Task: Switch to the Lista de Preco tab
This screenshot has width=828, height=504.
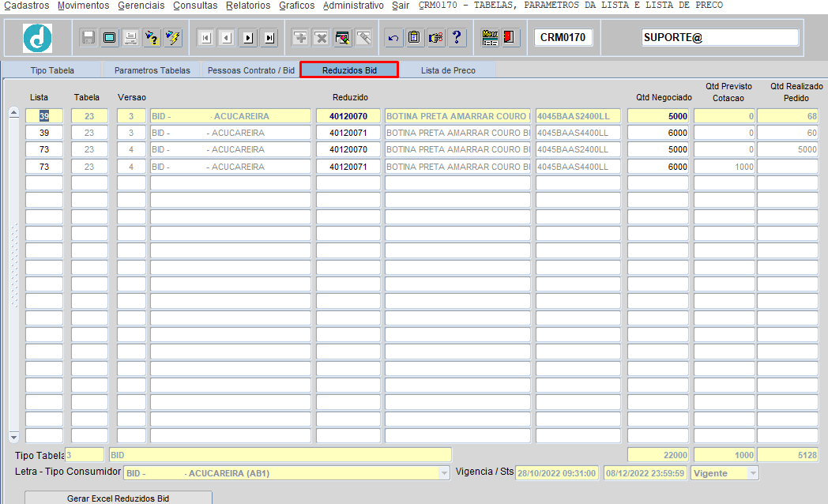Action: (448, 70)
